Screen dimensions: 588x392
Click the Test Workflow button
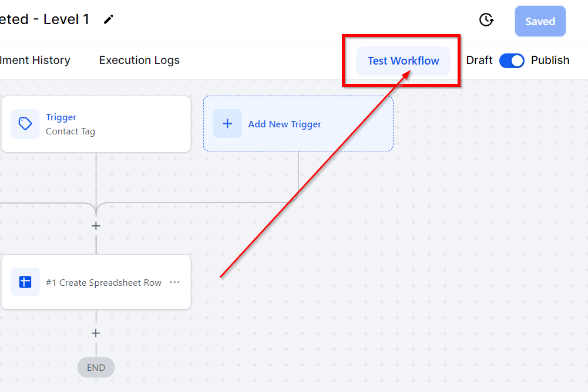[x=403, y=60]
